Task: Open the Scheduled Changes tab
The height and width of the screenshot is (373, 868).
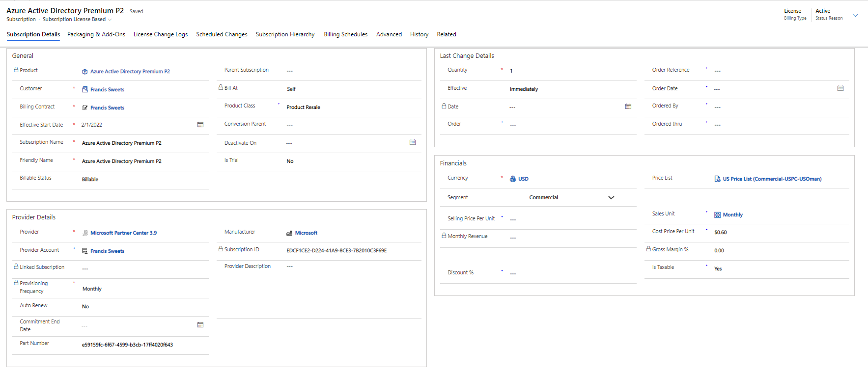Action: pos(222,34)
